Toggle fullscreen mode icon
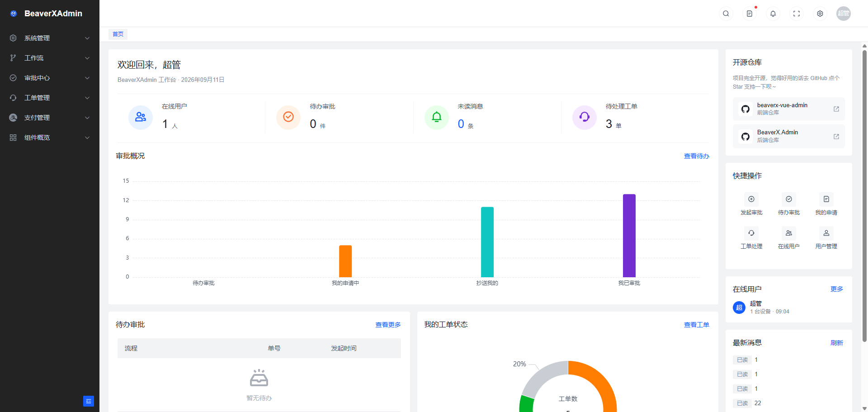 click(797, 14)
